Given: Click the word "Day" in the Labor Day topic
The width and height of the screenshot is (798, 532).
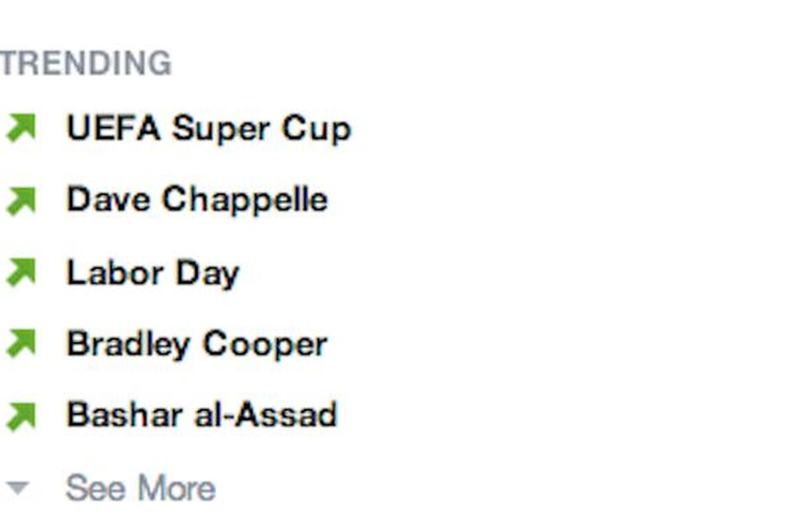Looking at the screenshot, I should click(207, 274).
